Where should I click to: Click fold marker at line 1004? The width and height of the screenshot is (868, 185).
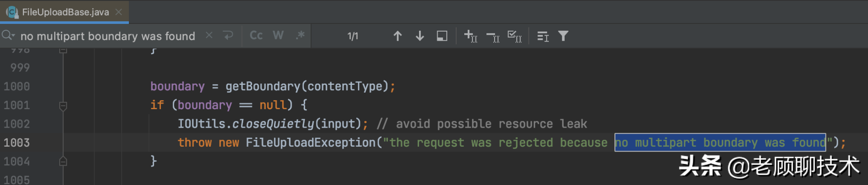pyautogui.click(x=63, y=161)
